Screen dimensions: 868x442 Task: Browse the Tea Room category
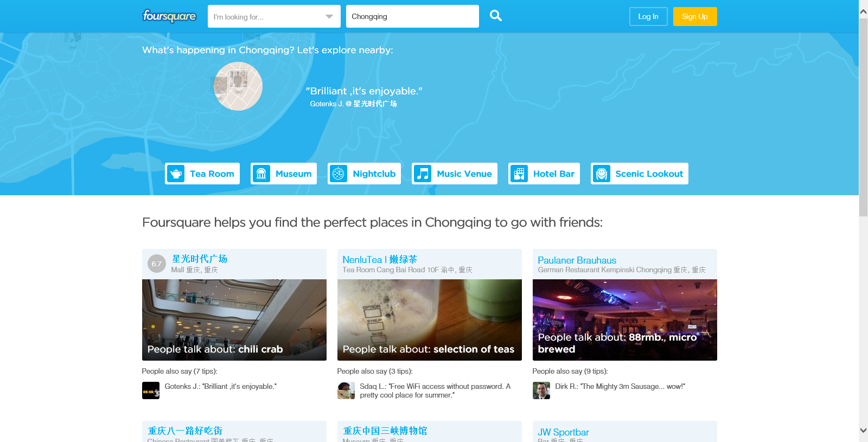click(202, 174)
